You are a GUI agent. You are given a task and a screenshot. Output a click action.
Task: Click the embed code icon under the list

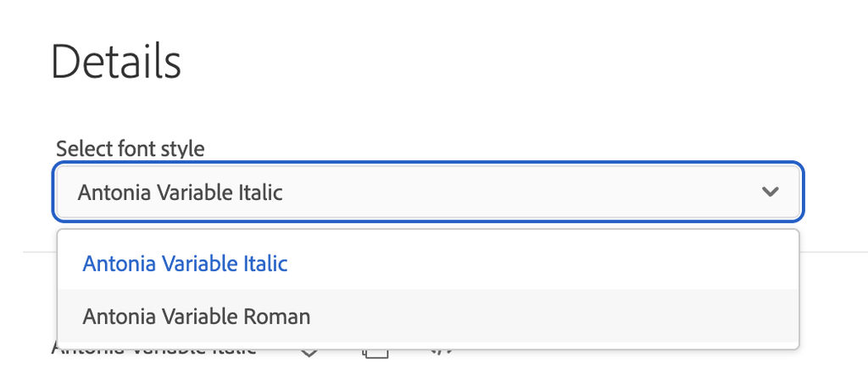[441, 352]
